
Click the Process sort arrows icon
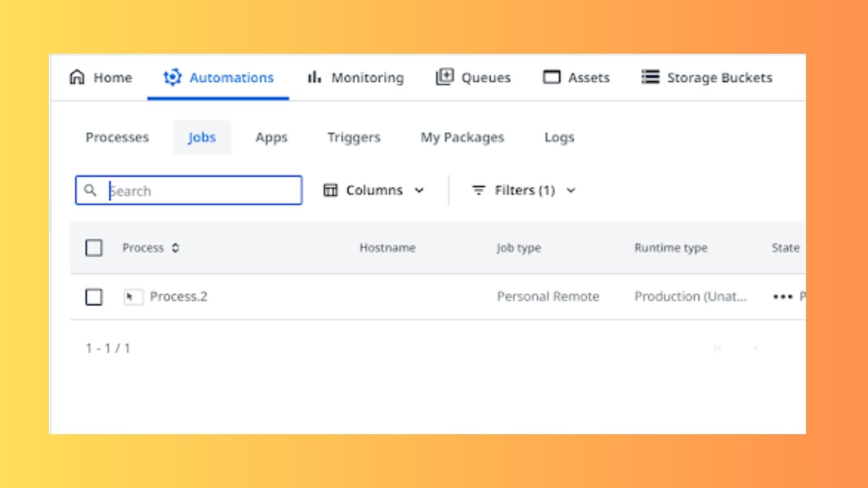[x=175, y=248]
